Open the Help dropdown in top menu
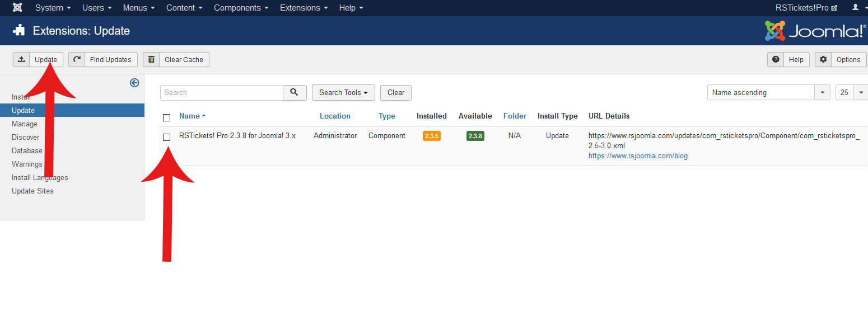Viewport: 868px width, 335px height. point(351,8)
